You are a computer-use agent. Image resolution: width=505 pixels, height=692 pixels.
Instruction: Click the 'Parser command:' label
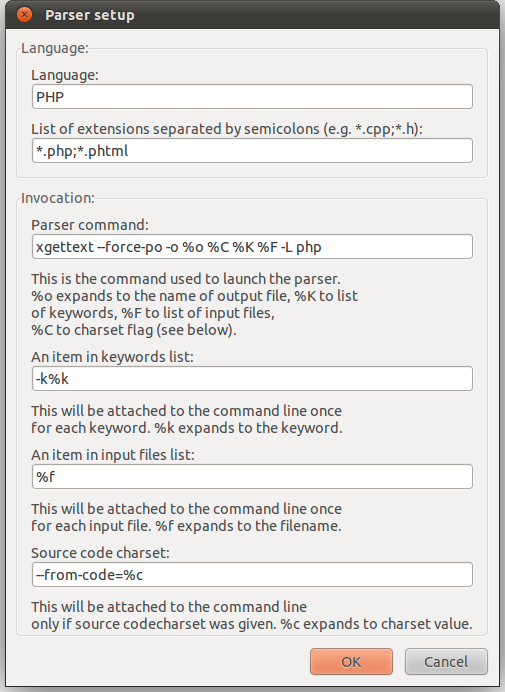click(x=90, y=225)
